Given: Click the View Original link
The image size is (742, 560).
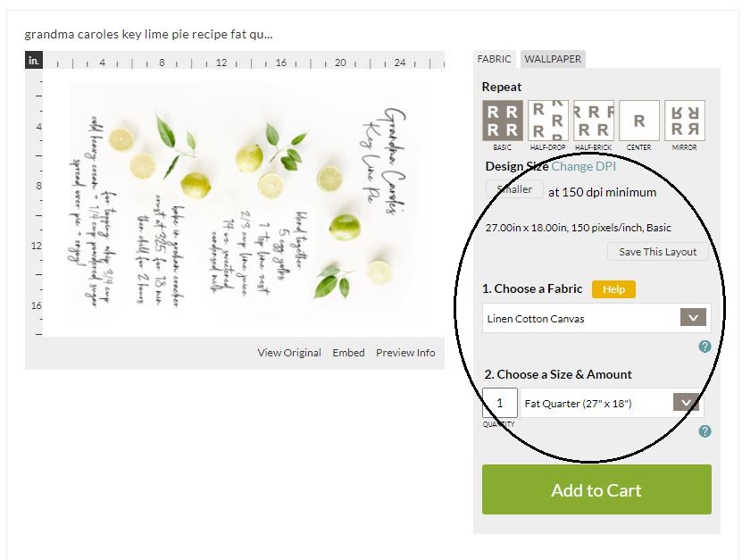Looking at the screenshot, I should [289, 353].
